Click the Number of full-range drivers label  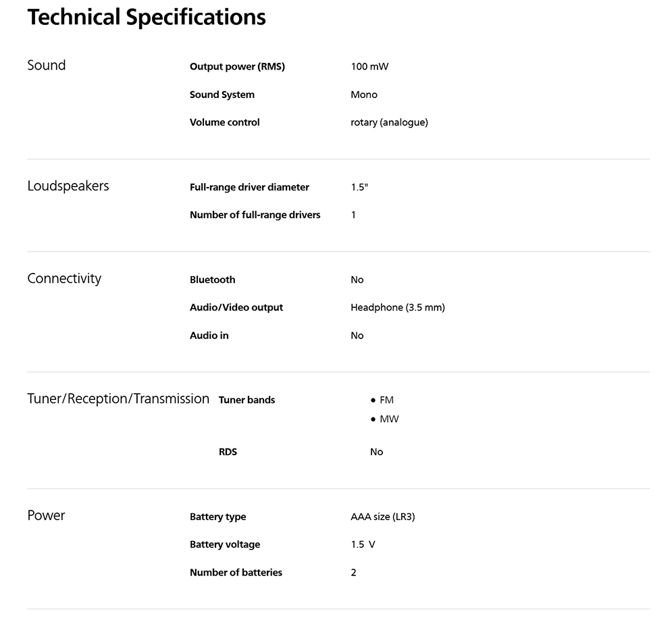[255, 215]
